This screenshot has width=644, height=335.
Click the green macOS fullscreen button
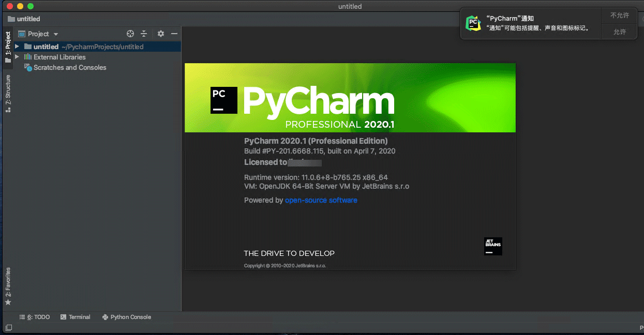[x=31, y=6]
